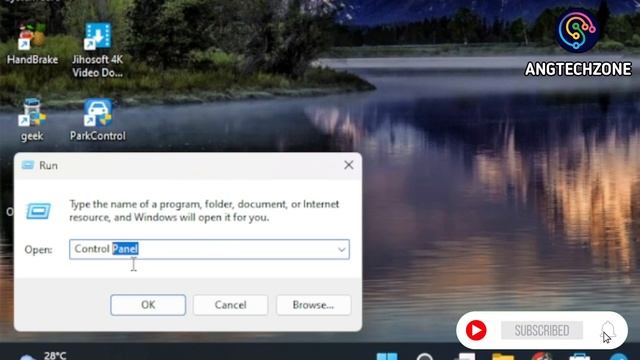Open taskbar Search icon
Image resolution: width=640 pixels, height=360 pixels.
424,357
